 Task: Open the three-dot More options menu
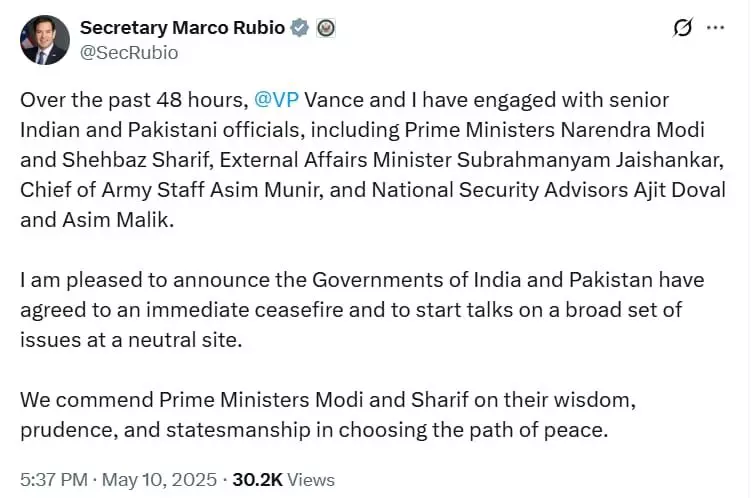point(715,28)
